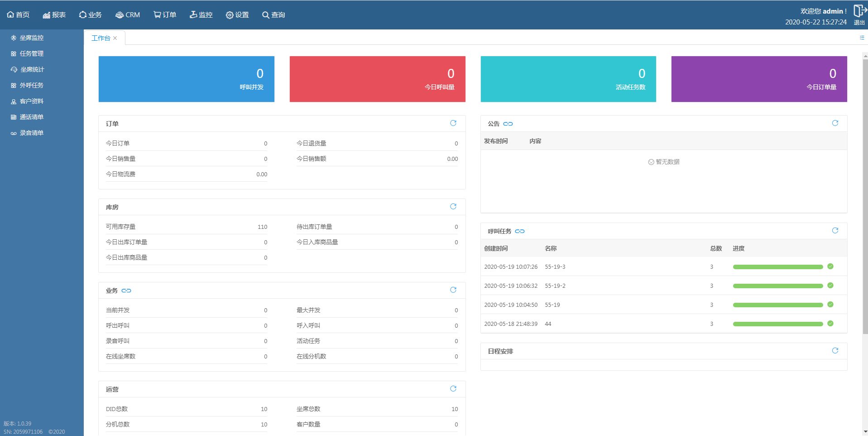868x436 pixels.
Task: Refresh the 呼叫任务 panel
Action: click(x=835, y=231)
